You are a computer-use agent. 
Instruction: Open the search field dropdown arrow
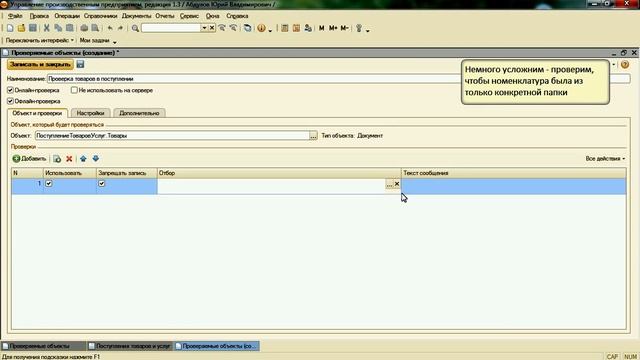(x=204, y=28)
